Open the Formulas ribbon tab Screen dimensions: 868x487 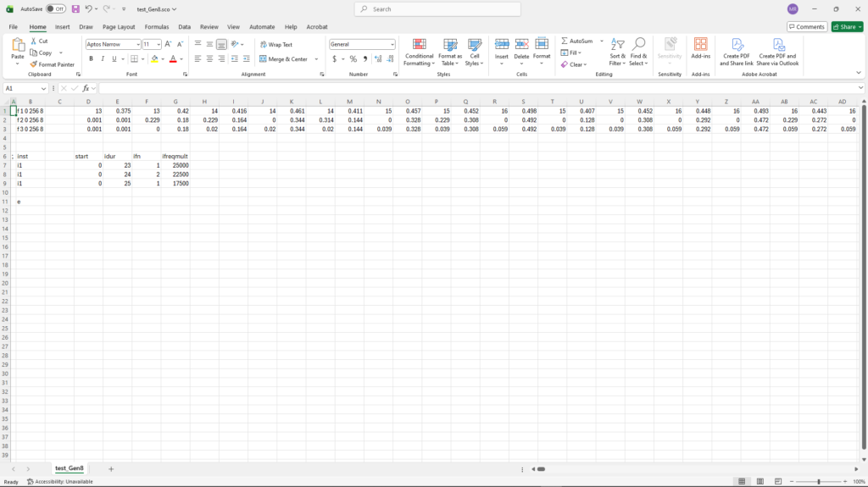[x=157, y=27]
